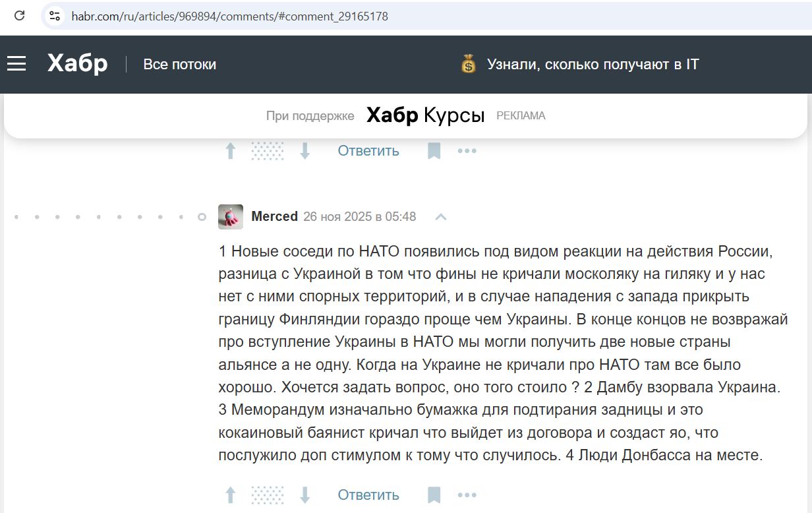
Task: Upvote Merced's comment
Action: click(230, 494)
